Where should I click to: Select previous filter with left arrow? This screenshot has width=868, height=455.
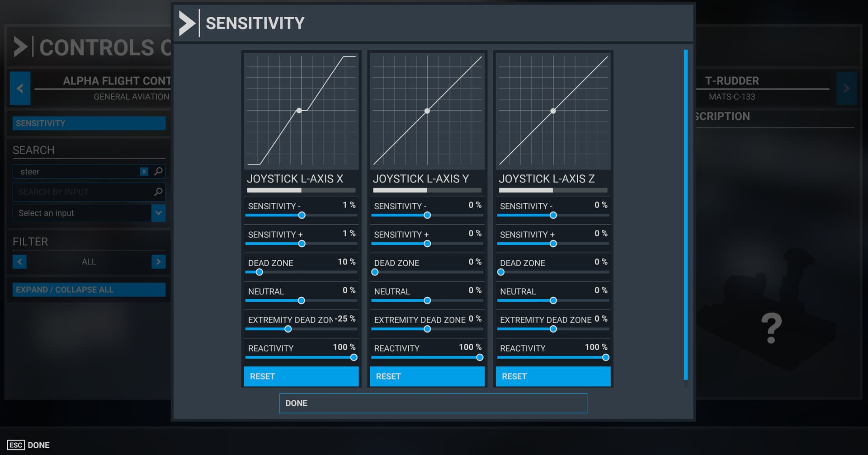(19, 262)
